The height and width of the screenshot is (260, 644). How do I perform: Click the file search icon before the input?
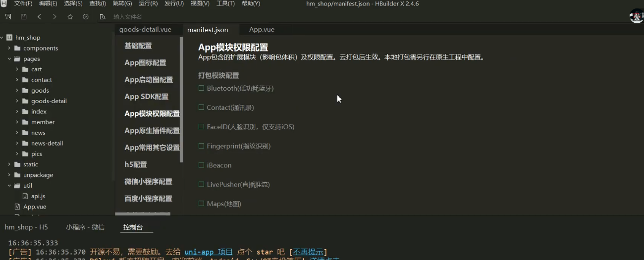click(x=102, y=17)
